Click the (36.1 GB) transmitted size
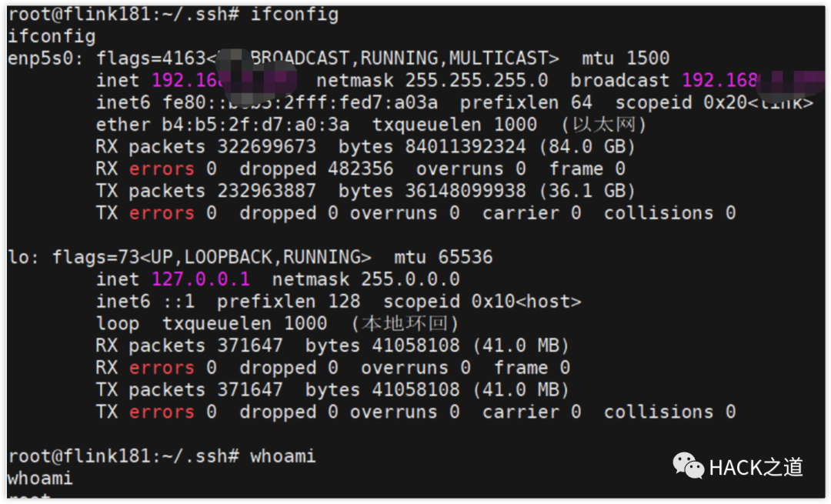Screen dimensions: 831x504 pyautogui.click(x=586, y=191)
